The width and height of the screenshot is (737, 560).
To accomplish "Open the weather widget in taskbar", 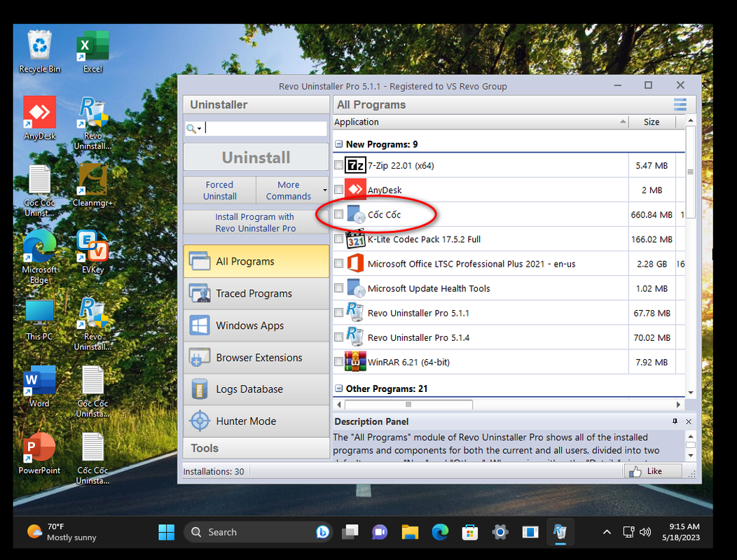I will [x=61, y=532].
